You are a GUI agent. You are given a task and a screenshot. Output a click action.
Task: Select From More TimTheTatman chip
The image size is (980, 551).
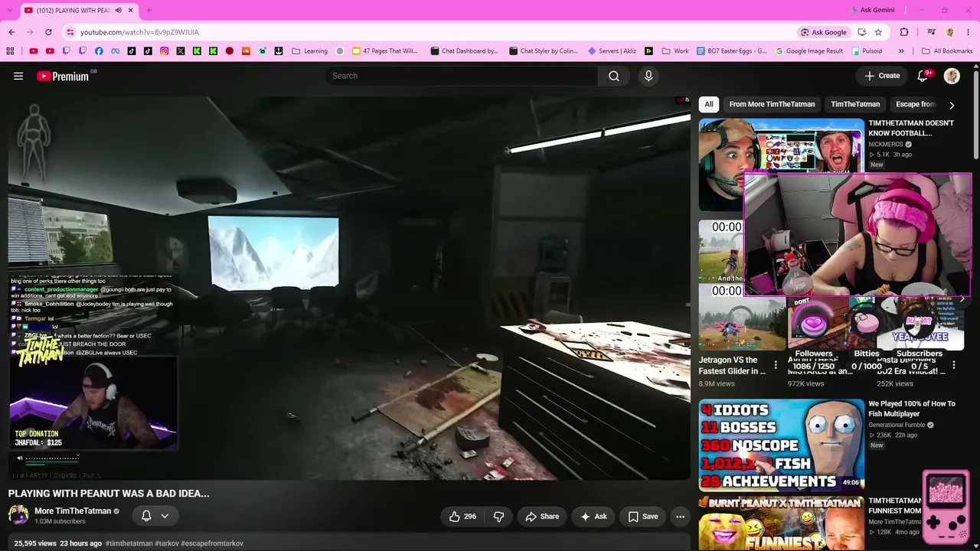pyautogui.click(x=772, y=104)
